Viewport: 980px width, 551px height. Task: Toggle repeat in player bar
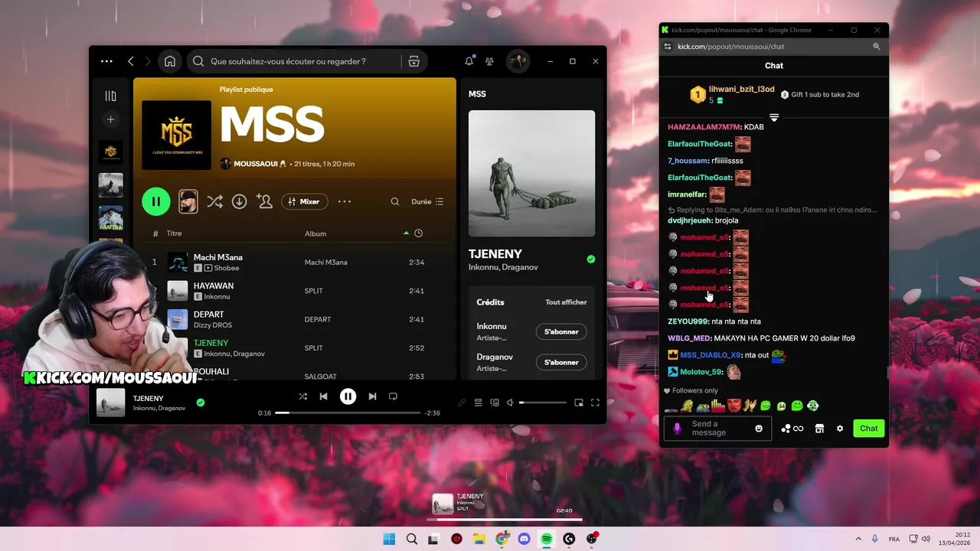pos(393,396)
